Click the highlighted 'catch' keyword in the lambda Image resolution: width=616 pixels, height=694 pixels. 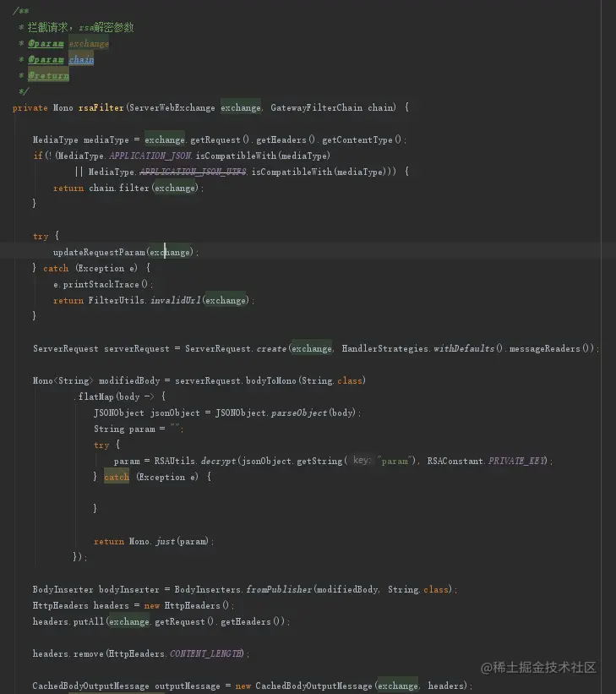(117, 477)
